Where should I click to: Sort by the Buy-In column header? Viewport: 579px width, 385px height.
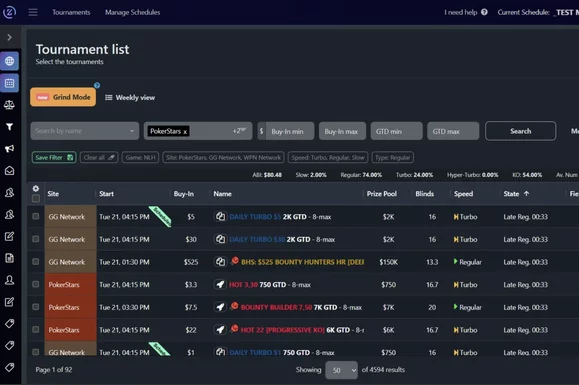coord(184,194)
